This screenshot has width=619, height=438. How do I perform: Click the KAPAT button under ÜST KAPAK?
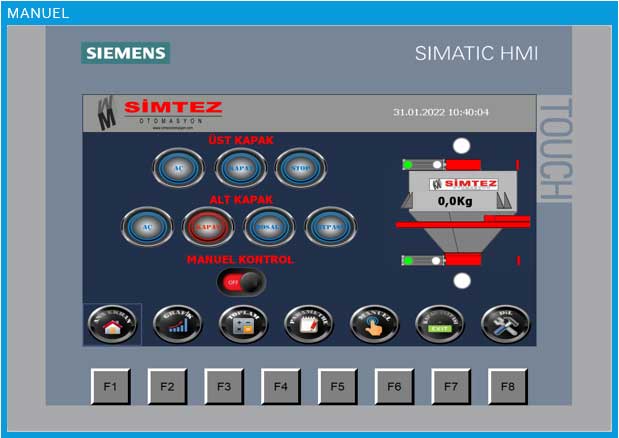pyautogui.click(x=241, y=168)
